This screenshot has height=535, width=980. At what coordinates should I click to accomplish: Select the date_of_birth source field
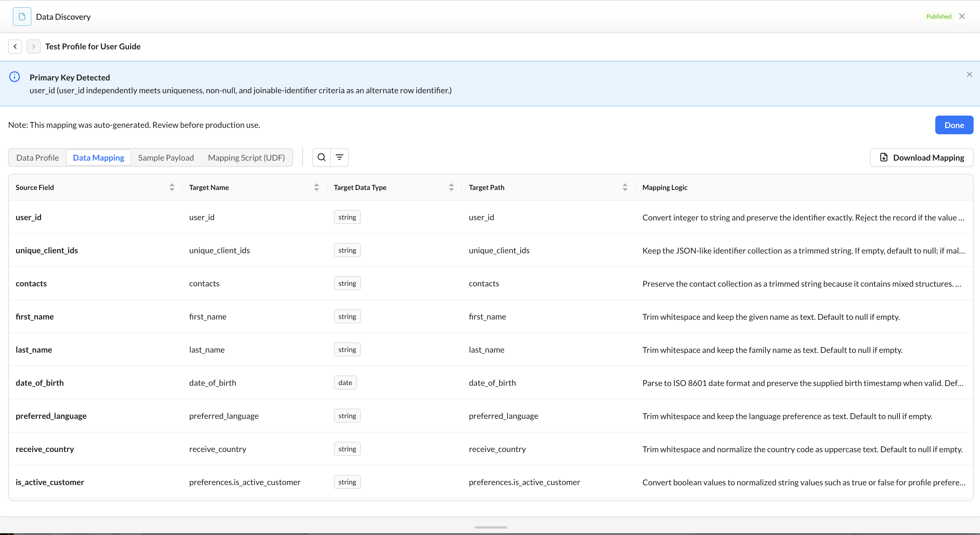click(40, 383)
